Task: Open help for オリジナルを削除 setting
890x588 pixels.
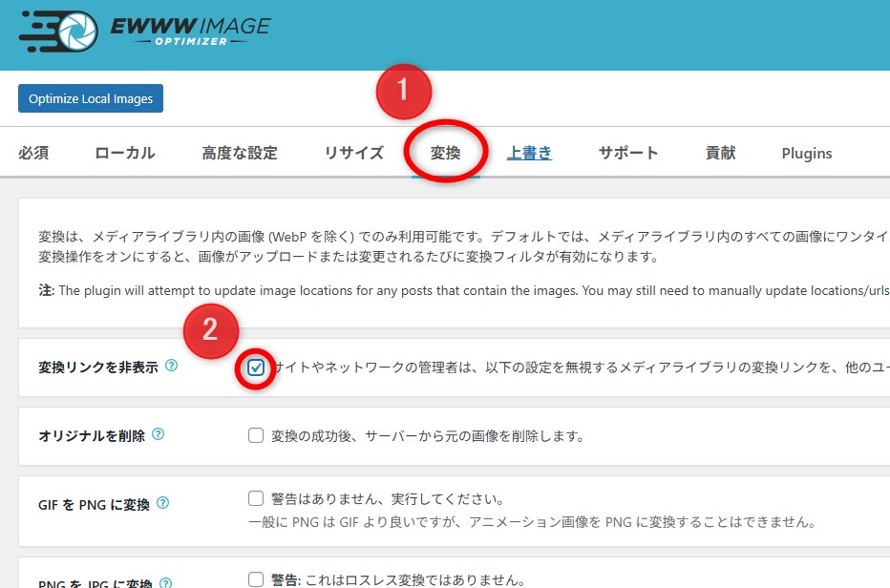Action: (158, 434)
